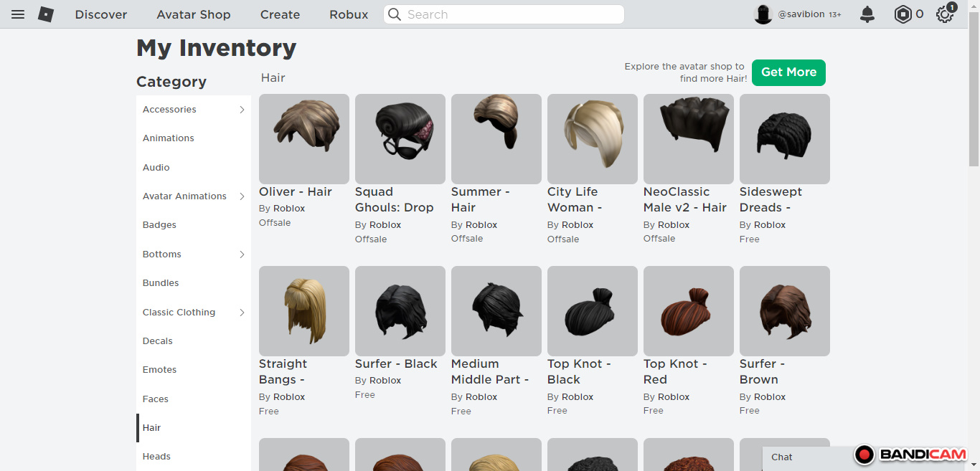Click the search magnifier icon
This screenshot has width=980, height=471.
tap(395, 14)
